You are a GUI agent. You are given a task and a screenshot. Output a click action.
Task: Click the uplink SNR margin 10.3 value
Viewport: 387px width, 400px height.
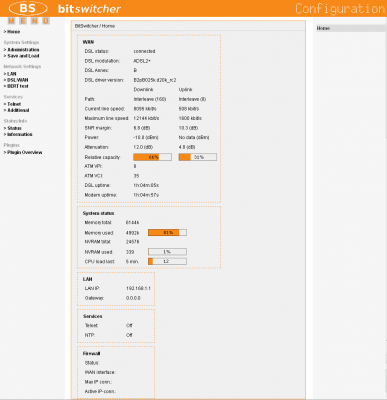coord(188,128)
